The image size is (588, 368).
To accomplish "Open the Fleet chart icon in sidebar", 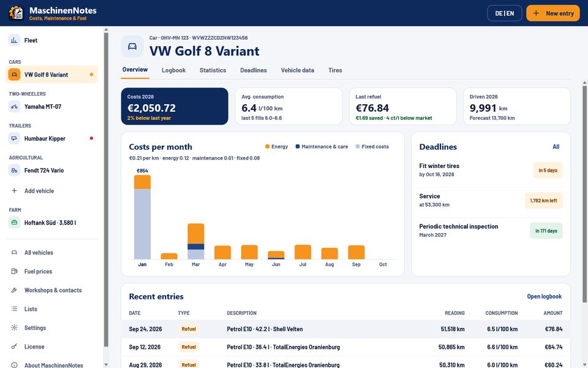I will (14, 40).
